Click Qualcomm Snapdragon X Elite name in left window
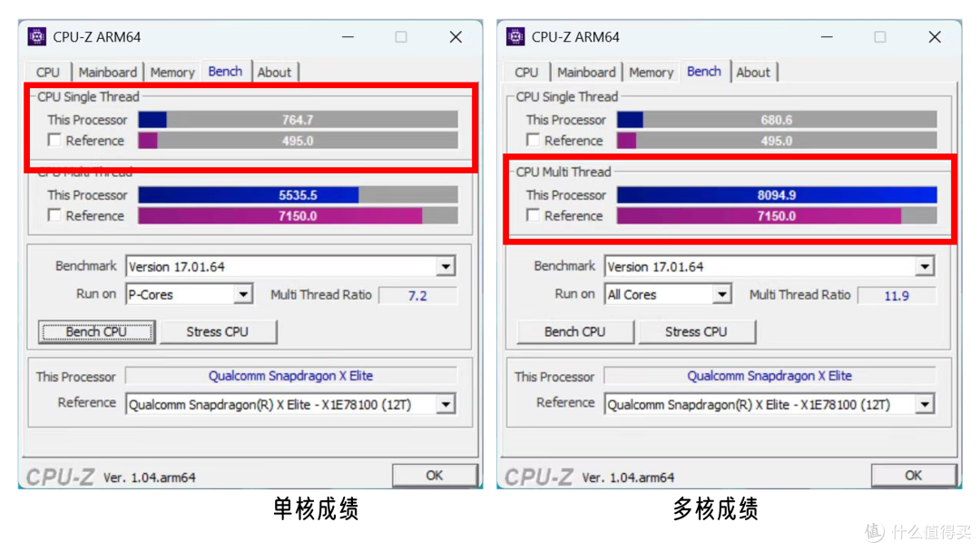Image resolution: width=980 pixels, height=552 pixels. [290, 376]
